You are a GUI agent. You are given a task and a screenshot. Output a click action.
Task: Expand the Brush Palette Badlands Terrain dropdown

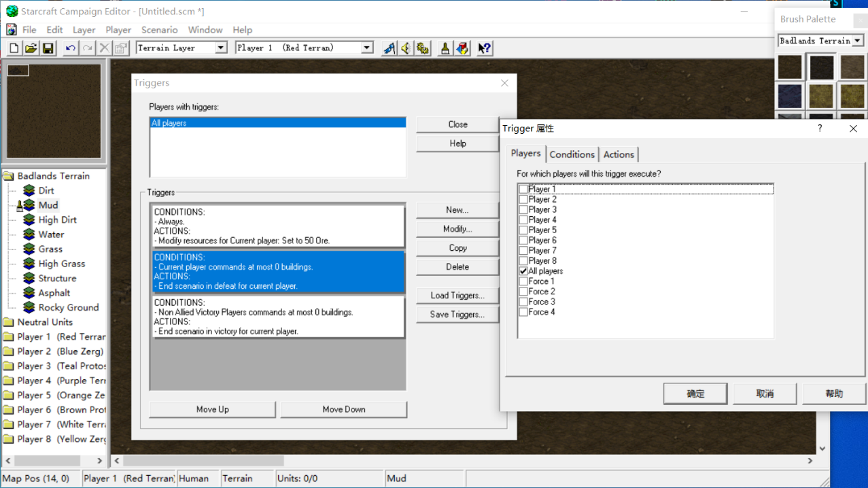pyautogui.click(x=858, y=41)
